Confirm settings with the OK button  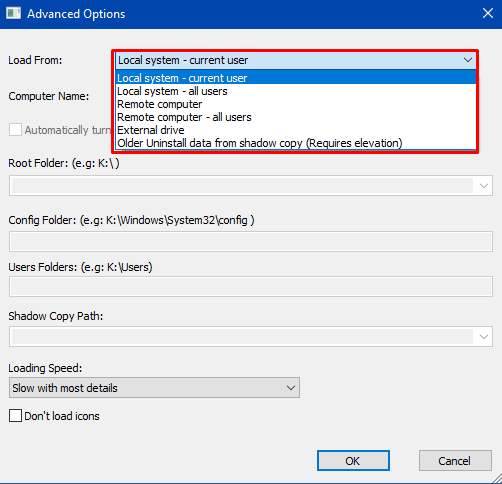click(353, 461)
